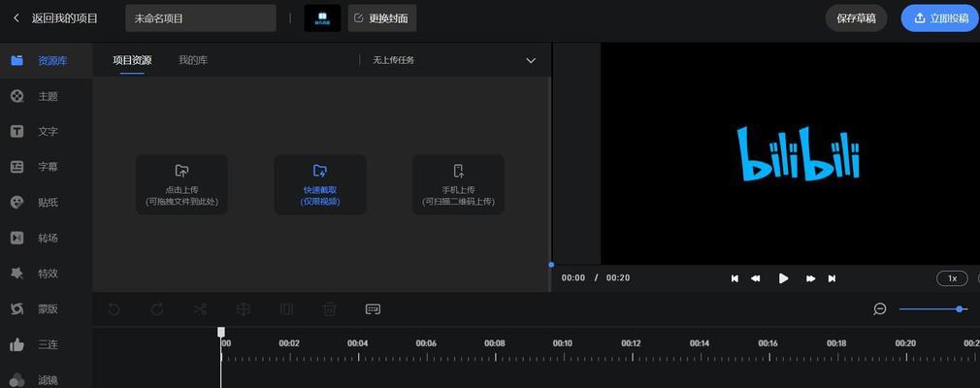
Task: Click the 无上传任务 status text
Action: (x=394, y=60)
